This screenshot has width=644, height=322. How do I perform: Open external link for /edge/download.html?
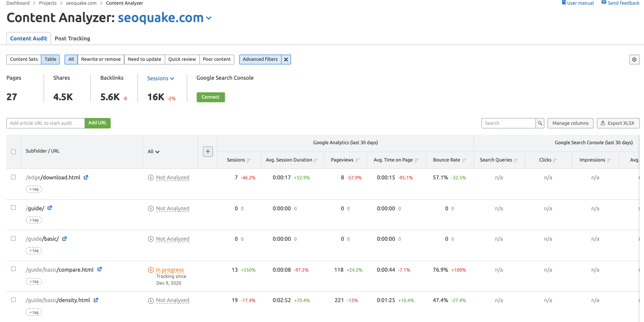pos(86,177)
